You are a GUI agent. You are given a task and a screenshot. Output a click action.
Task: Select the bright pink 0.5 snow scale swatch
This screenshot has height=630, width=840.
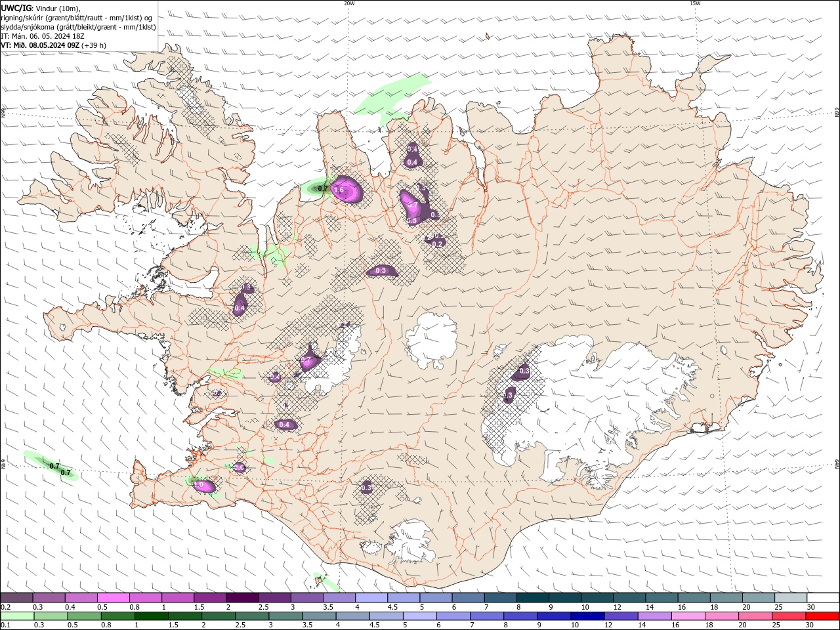[113, 598]
